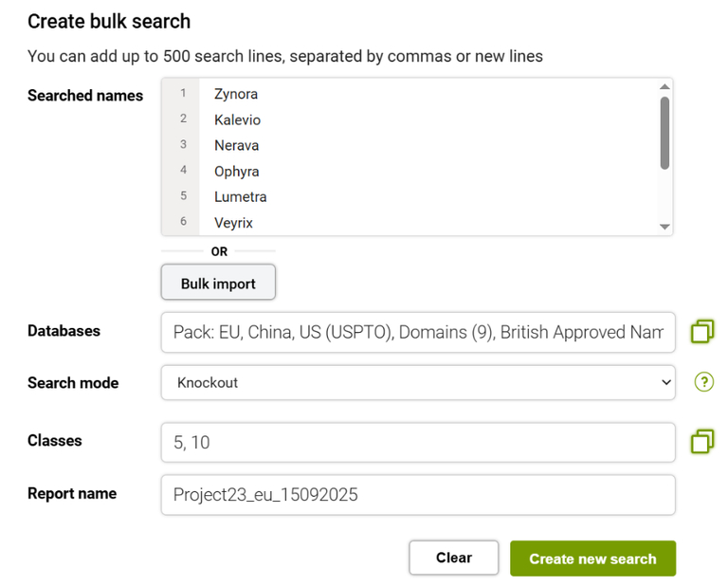The height and width of the screenshot is (586, 728).
Task: Select the Report name text field
Action: point(417,494)
